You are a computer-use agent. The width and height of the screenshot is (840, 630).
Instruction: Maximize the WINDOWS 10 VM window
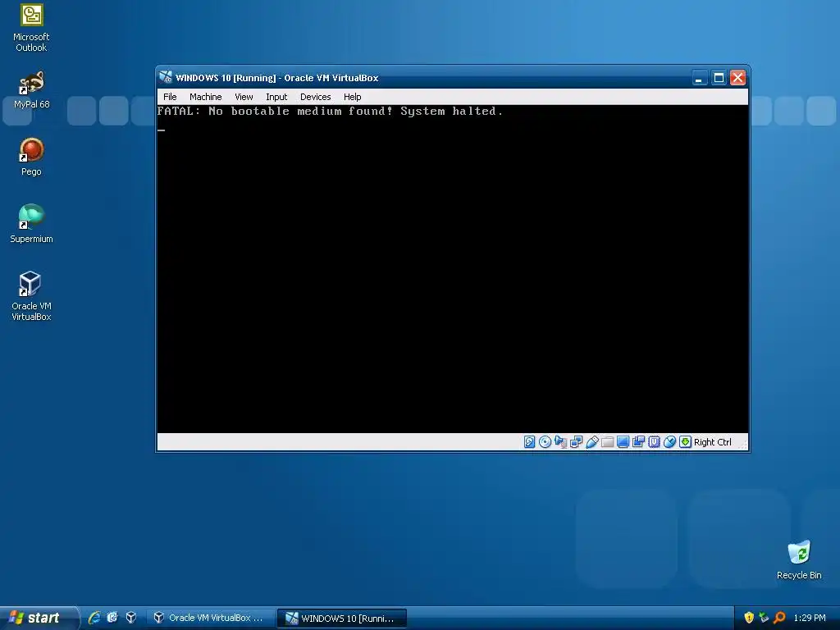(719, 78)
